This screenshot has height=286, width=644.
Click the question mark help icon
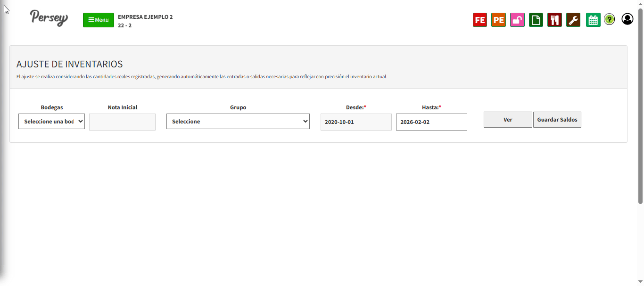point(609,19)
